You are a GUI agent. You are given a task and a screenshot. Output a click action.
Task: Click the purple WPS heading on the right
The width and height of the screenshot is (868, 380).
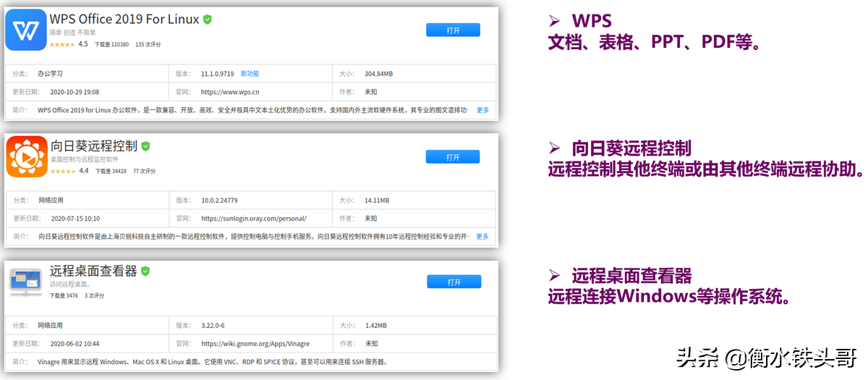591,22
